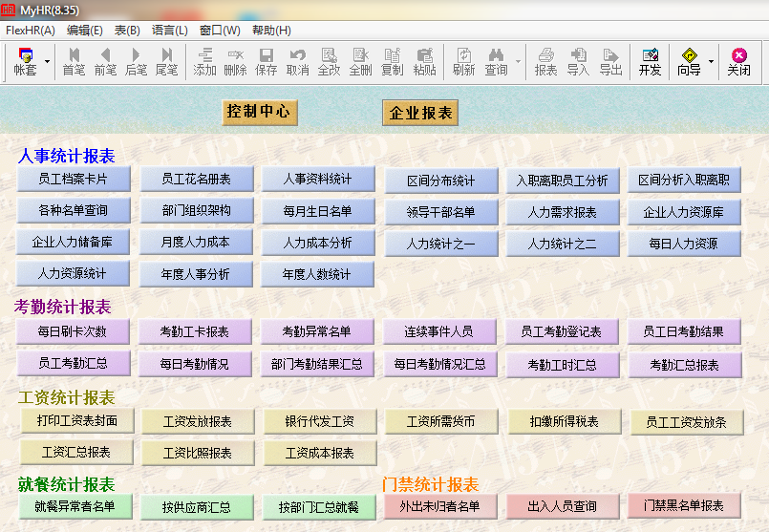769x532 pixels.
Task: Jump to last record with 尾笔
Action: point(166,61)
